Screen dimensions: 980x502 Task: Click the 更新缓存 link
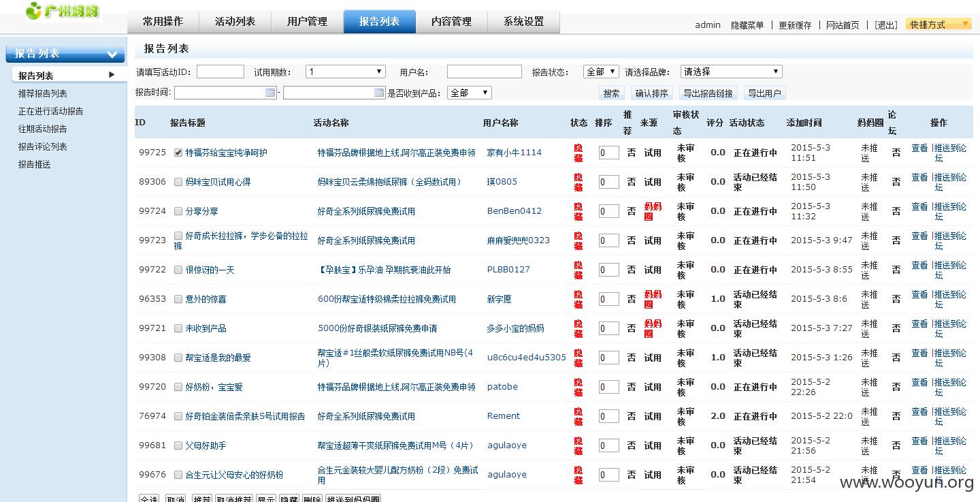795,25
